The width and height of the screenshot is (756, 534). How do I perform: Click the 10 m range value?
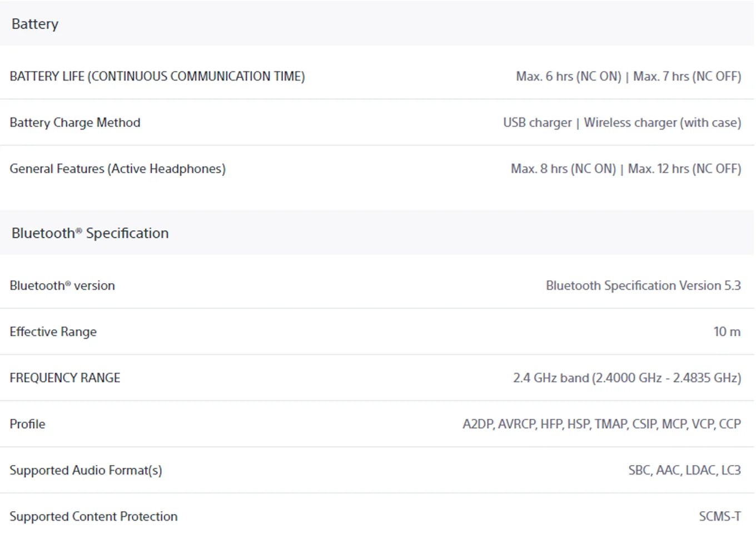pos(727,332)
